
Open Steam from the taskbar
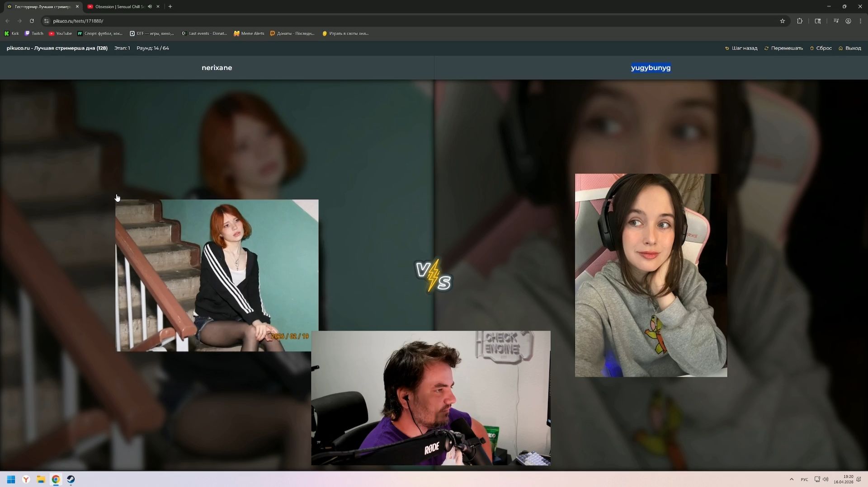coord(71,479)
